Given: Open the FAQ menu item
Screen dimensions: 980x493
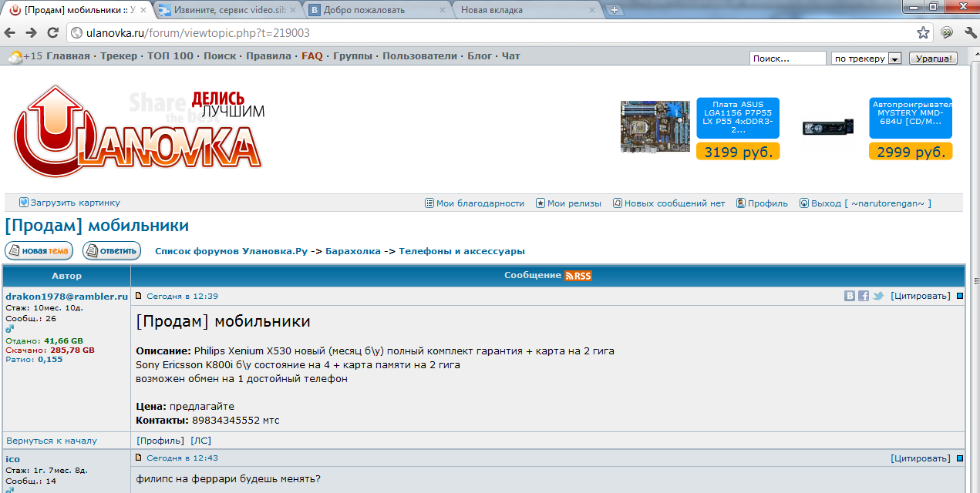Looking at the screenshot, I should pyautogui.click(x=312, y=55).
